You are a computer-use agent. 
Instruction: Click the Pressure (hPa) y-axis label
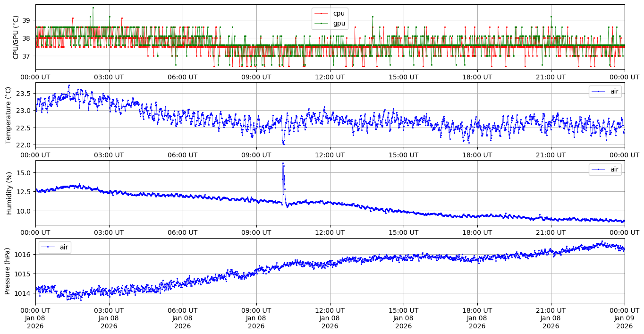(x=8, y=270)
